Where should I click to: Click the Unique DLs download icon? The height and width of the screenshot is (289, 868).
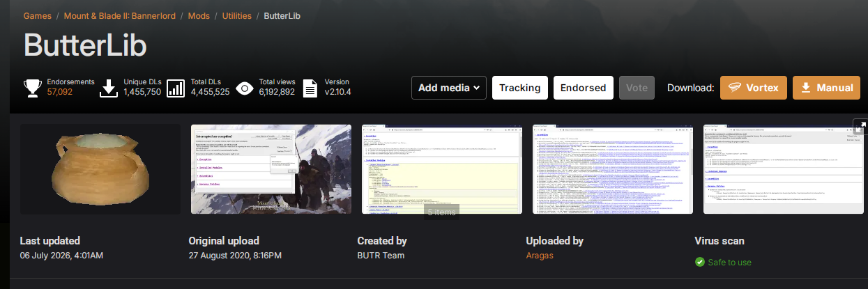coord(109,88)
